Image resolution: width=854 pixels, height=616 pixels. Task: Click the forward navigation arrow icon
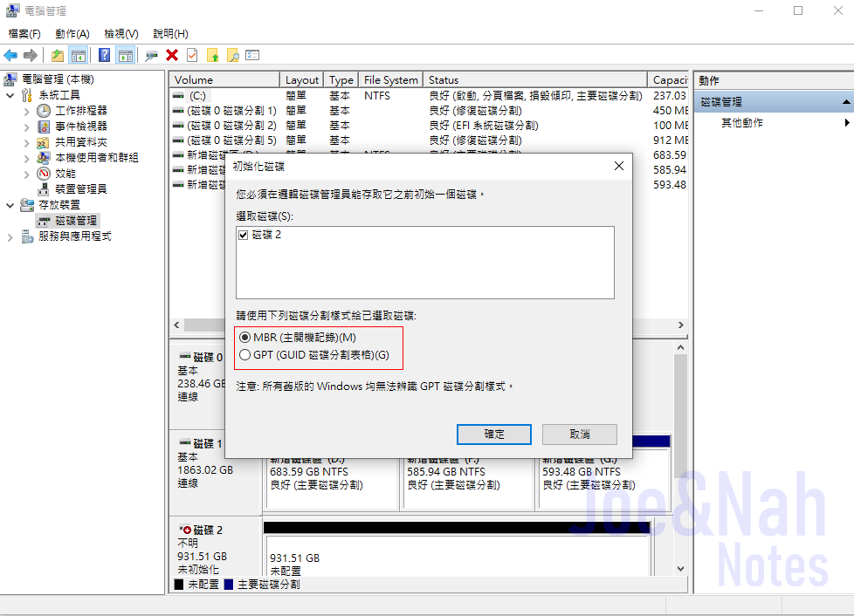pyautogui.click(x=31, y=54)
